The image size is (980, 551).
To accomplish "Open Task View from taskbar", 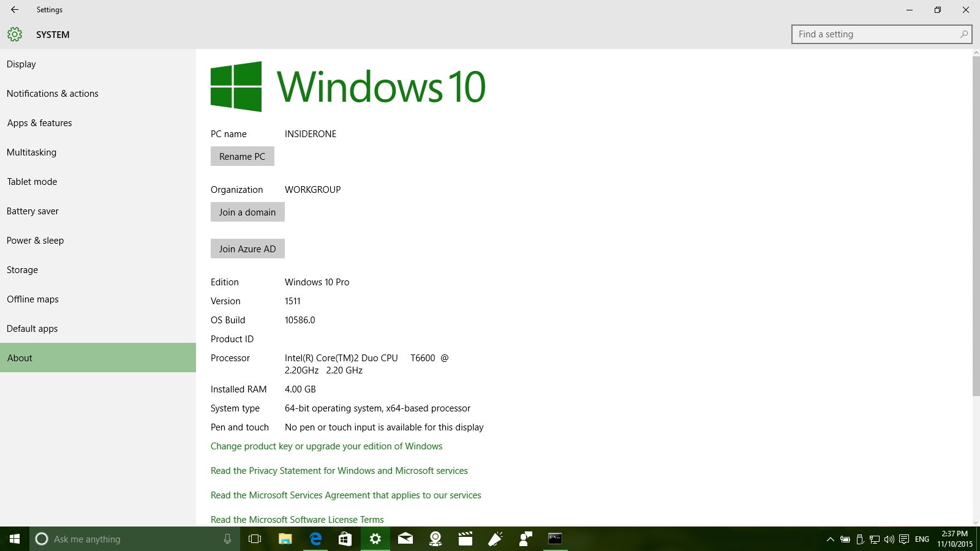I will pos(255,539).
